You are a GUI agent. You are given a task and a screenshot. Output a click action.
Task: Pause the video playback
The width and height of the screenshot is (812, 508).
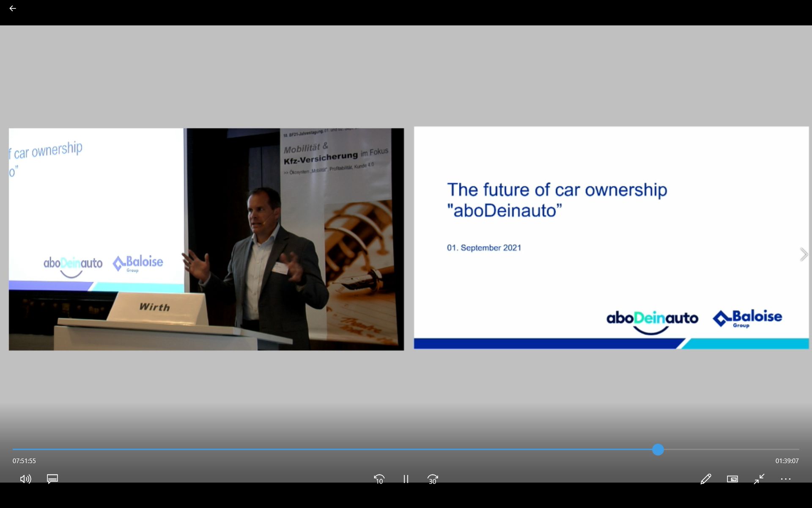406,479
